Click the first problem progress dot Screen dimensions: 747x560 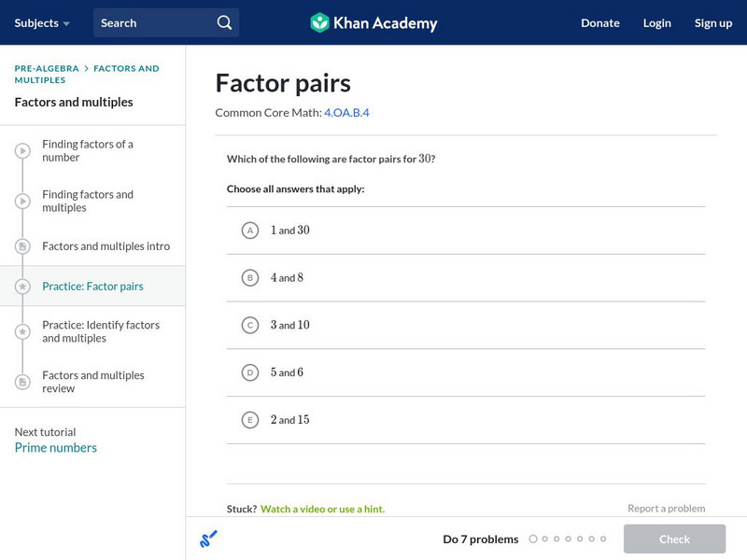tap(533, 539)
